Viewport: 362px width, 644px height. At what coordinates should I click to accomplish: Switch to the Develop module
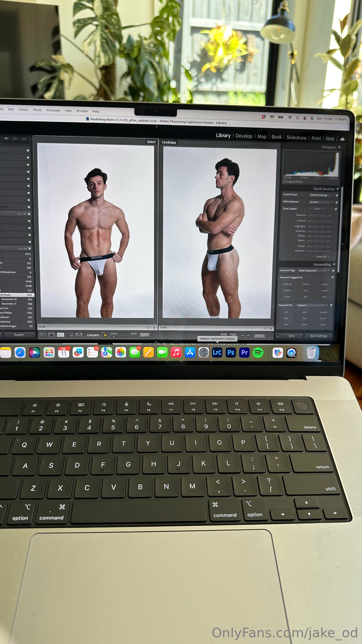(244, 136)
